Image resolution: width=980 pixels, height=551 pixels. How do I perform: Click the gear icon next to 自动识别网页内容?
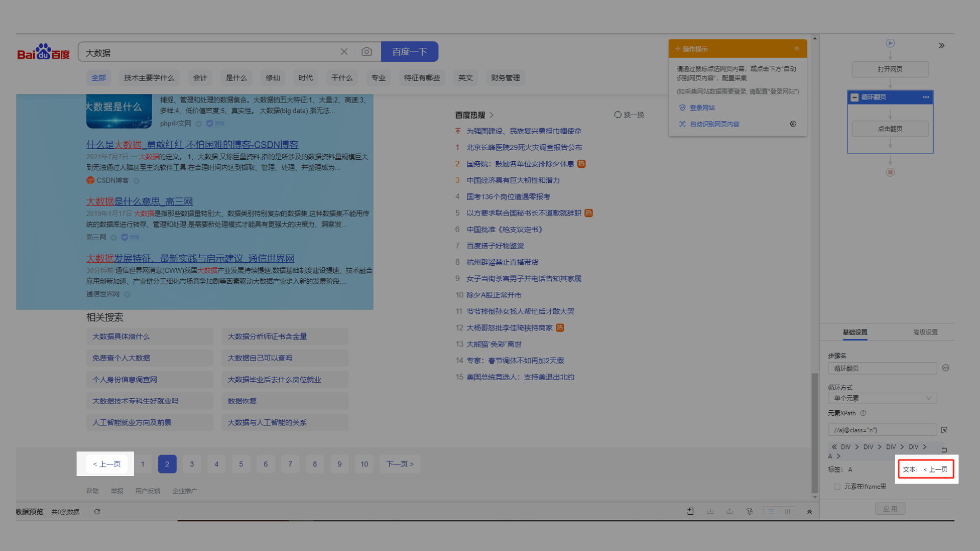[x=793, y=124]
